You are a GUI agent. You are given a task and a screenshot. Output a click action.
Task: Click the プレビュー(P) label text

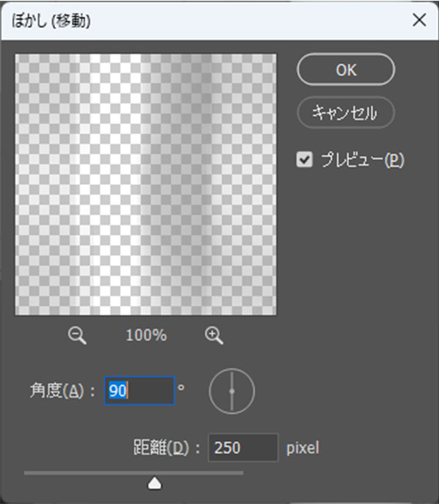click(363, 160)
